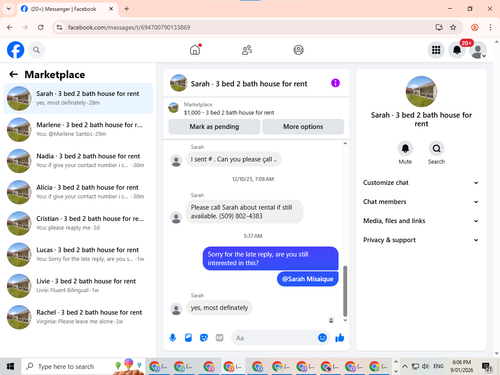The height and width of the screenshot is (375, 500).
Task: Open Lucas's conversation in the list
Action: pyautogui.click(x=78, y=254)
